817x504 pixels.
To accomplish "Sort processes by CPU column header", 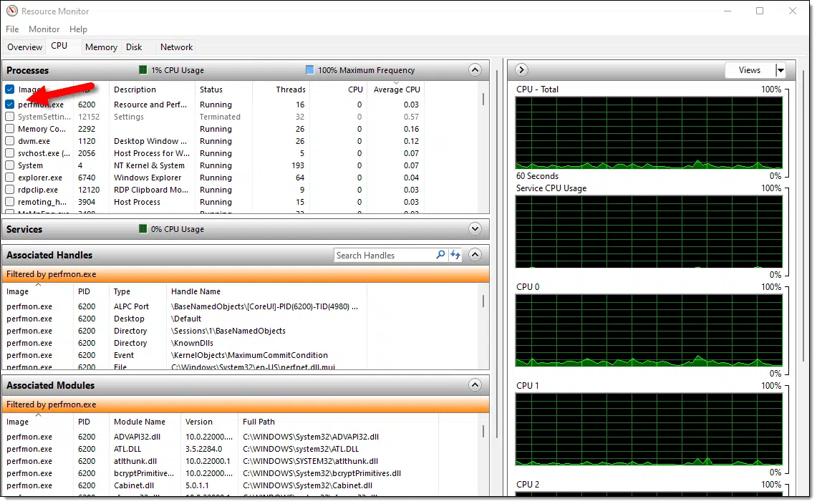I will [x=355, y=89].
